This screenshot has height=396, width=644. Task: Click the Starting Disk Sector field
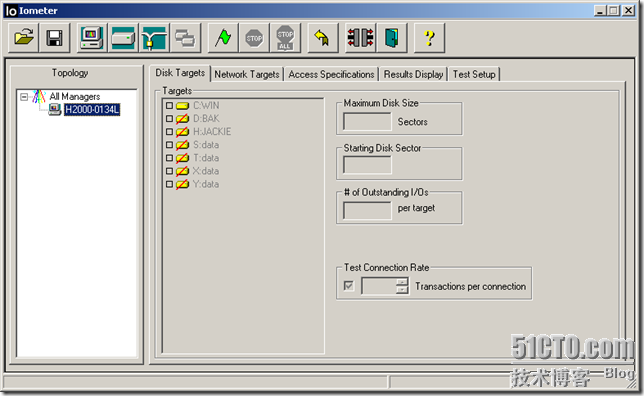pos(367,165)
